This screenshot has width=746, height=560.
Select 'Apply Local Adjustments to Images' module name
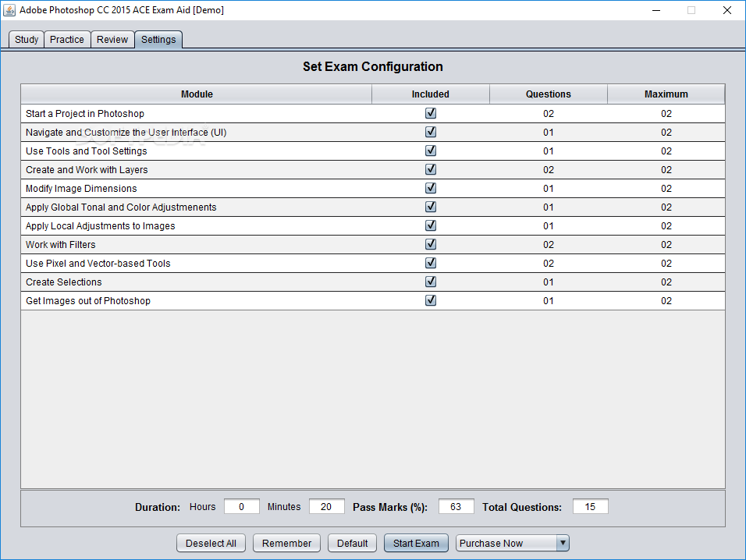coord(101,226)
